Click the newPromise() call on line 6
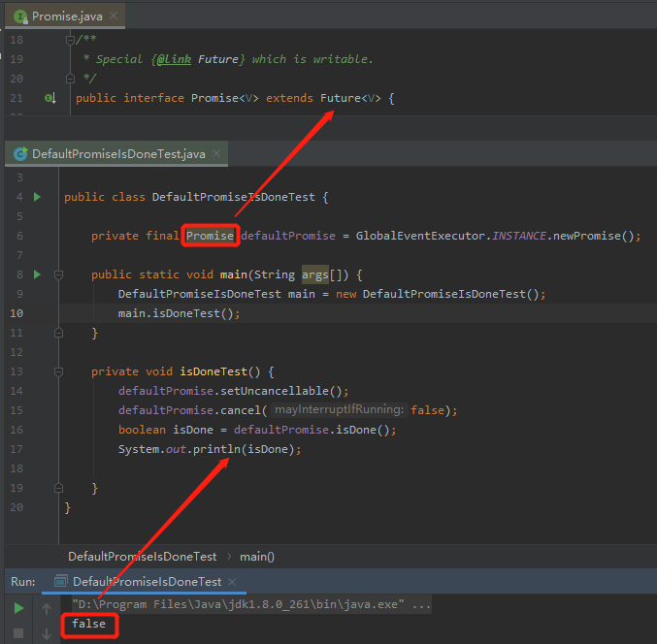657x644 pixels. [593, 236]
